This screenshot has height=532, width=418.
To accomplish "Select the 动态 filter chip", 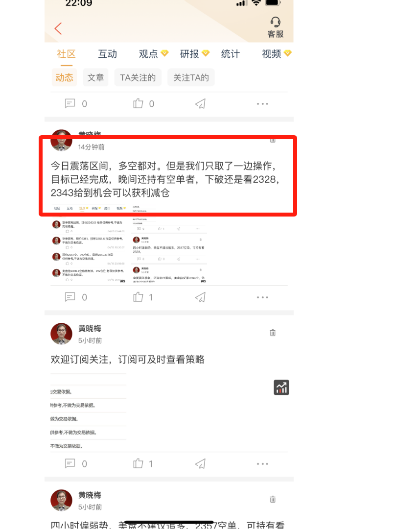I will 65,78.
